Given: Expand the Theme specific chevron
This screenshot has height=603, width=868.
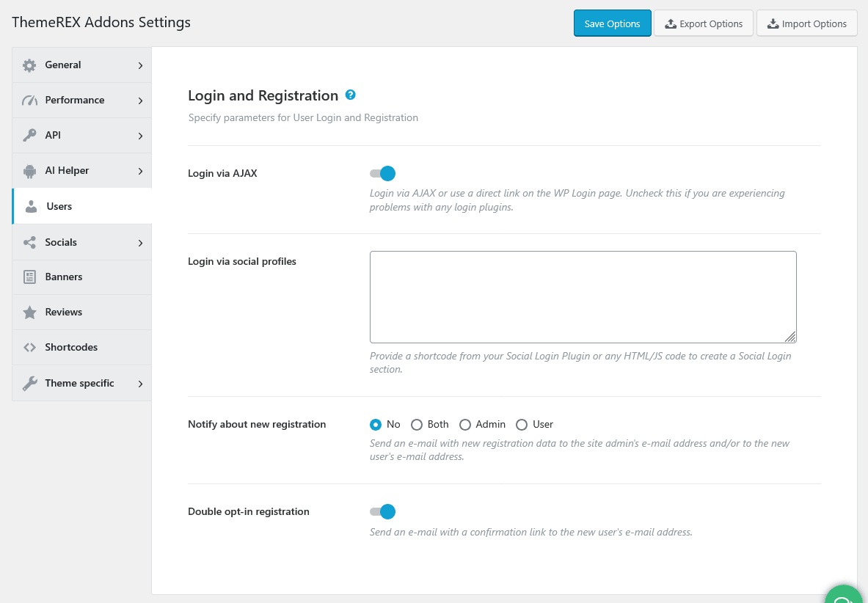Looking at the screenshot, I should tap(141, 384).
